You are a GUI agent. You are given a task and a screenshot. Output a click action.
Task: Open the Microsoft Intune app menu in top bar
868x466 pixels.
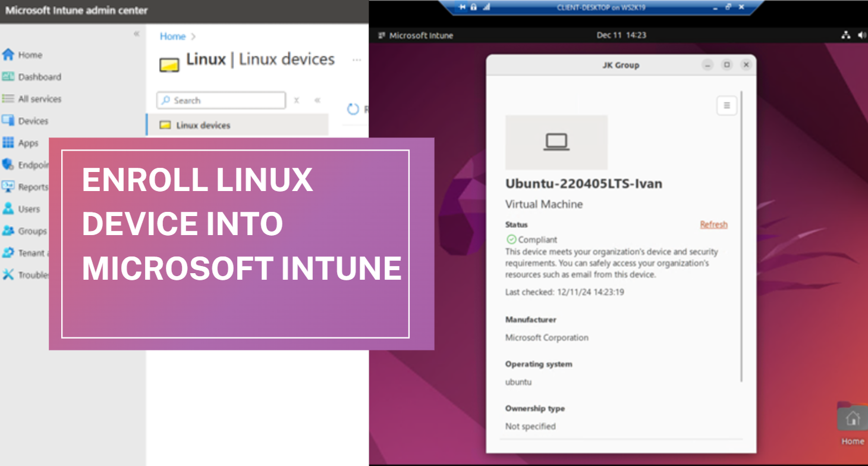click(x=416, y=35)
